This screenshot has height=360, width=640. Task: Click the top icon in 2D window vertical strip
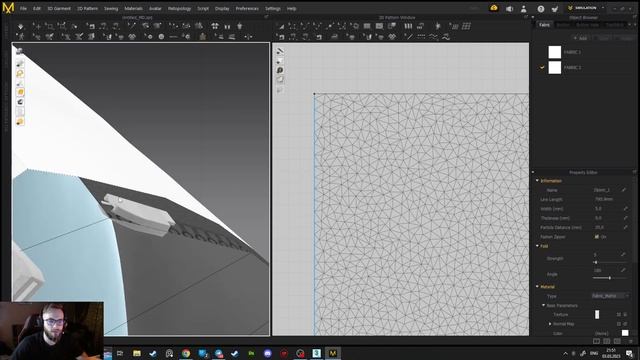(280, 51)
